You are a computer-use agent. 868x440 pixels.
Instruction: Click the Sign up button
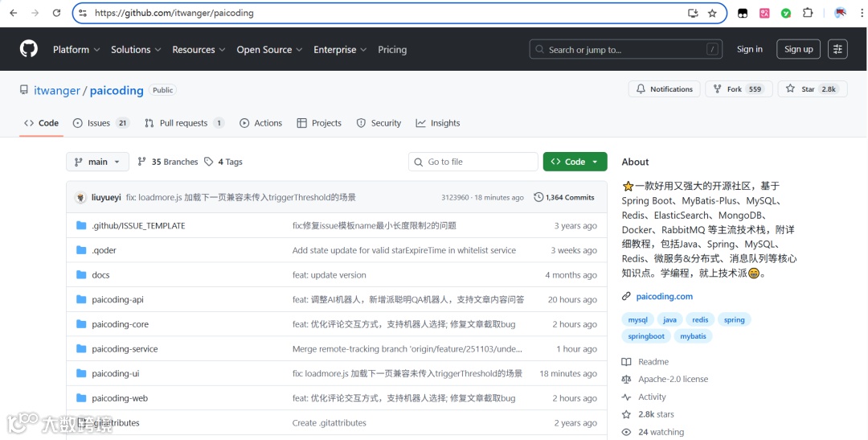[x=798, y=49]
